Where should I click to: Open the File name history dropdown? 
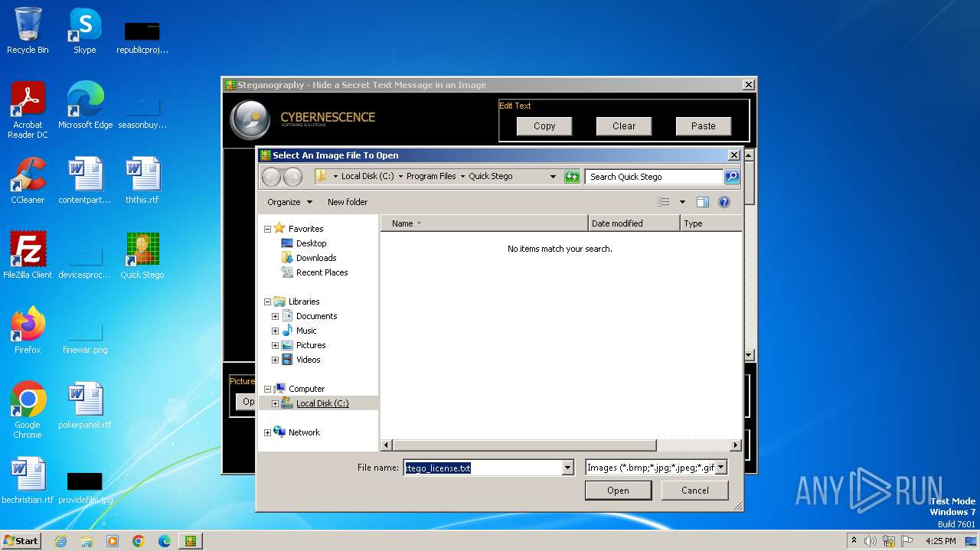[x=567, y=468]
